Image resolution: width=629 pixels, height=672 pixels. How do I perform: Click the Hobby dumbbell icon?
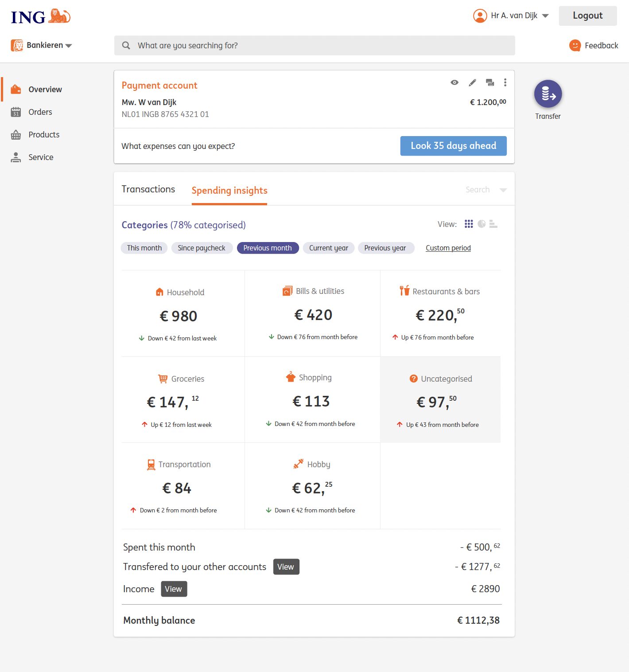(299, 464)
